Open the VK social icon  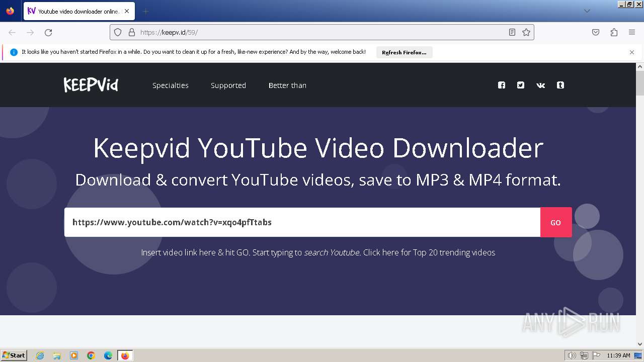(x=541, y=85)
